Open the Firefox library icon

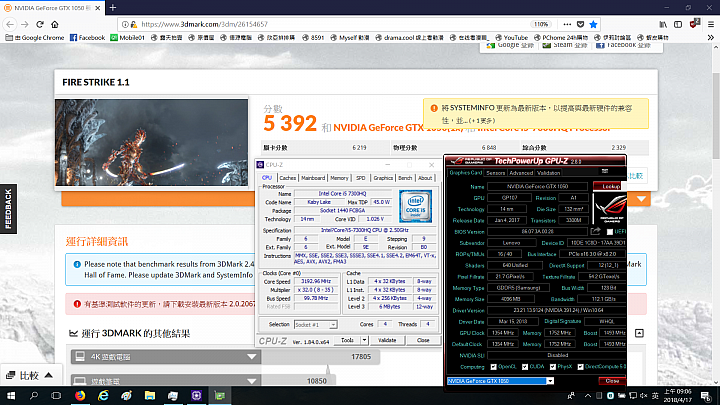pos(663,24)
